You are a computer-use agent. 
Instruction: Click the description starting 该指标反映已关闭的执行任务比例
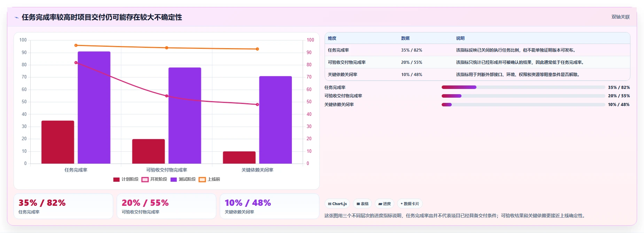tap(517, 50)
